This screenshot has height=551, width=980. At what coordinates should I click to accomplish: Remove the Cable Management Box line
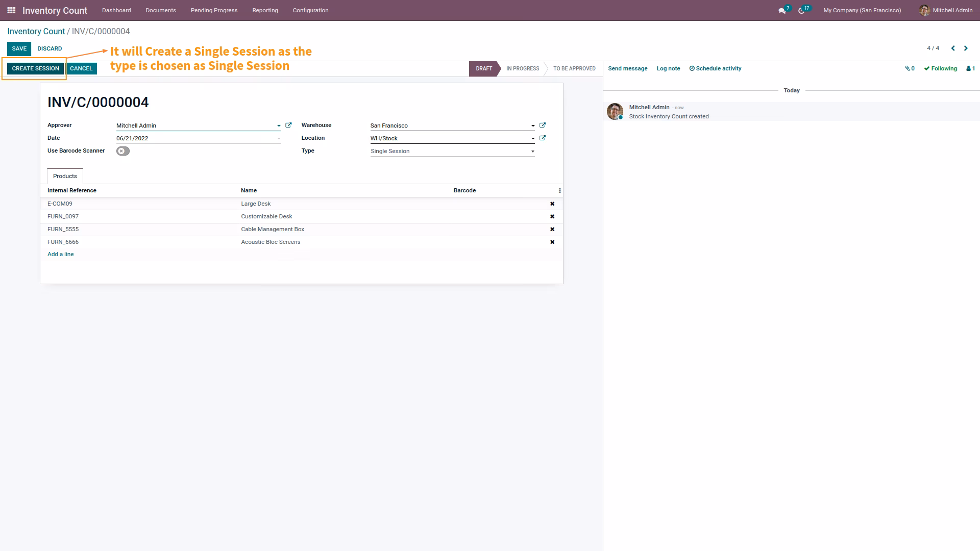(x=552, y=229)
